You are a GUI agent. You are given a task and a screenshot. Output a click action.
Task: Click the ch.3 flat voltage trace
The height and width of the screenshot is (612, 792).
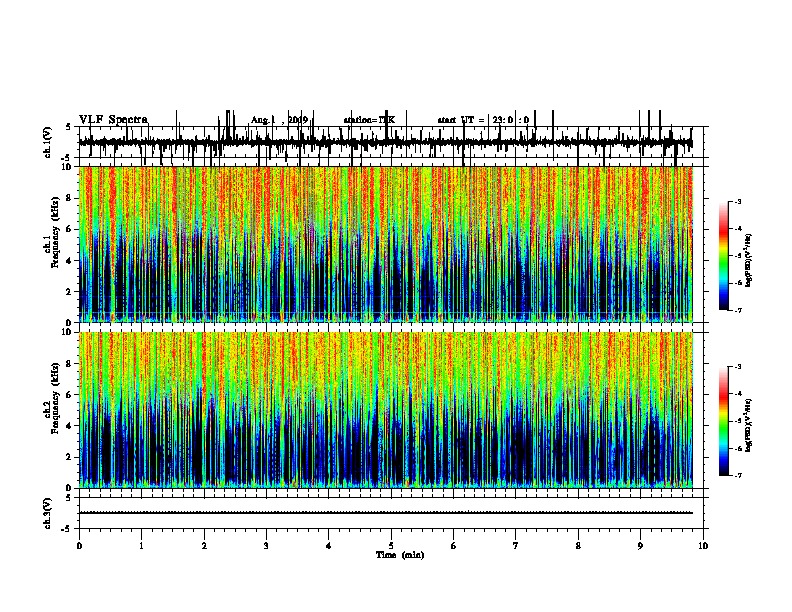(x=385, y=513)
